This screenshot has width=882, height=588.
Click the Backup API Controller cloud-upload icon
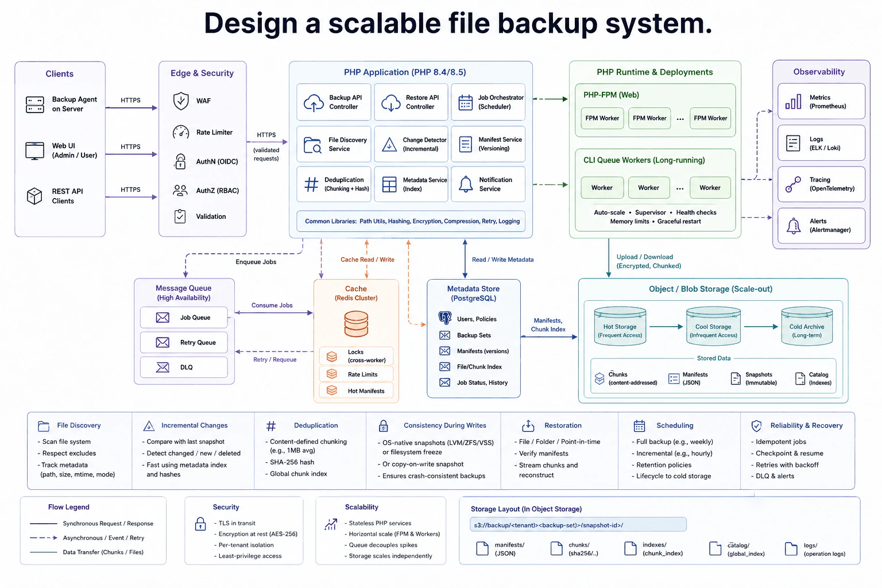coord(314,103)
